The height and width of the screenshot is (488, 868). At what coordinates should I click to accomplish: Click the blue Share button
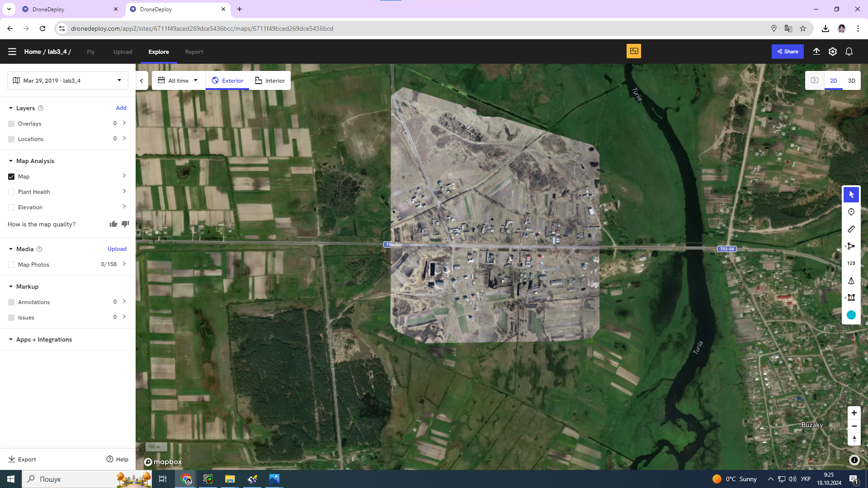788,52
